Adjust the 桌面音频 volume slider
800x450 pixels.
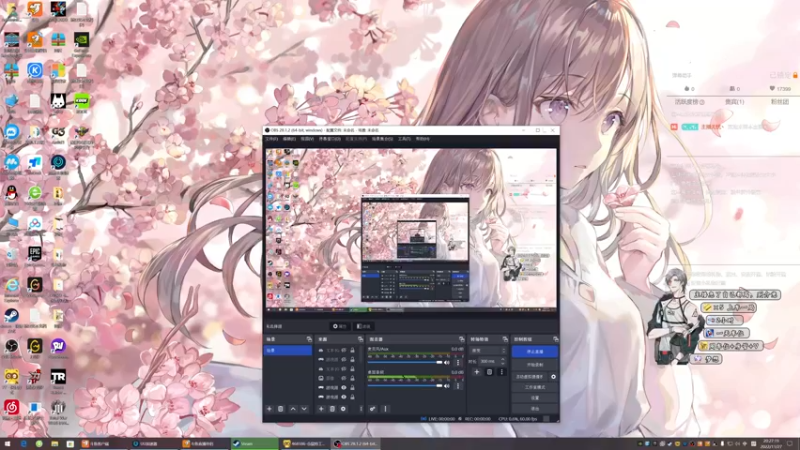coord(405,386)
